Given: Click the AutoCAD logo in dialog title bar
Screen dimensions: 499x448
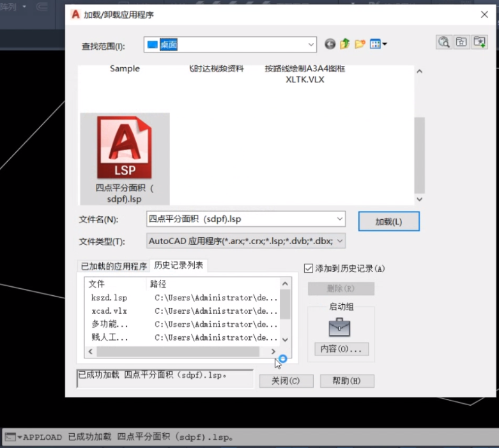Looking at the screenshot, I should click(x=75, y=15).
